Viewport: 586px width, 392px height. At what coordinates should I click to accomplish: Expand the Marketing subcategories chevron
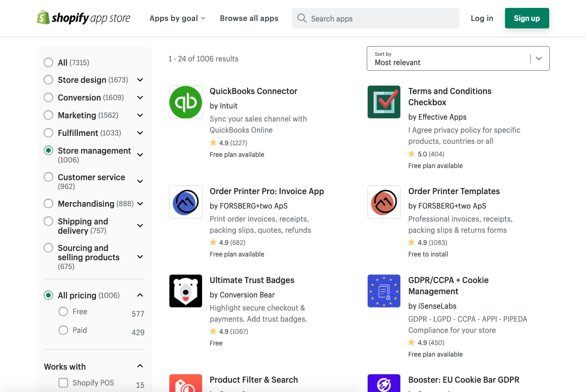(140, 115)
